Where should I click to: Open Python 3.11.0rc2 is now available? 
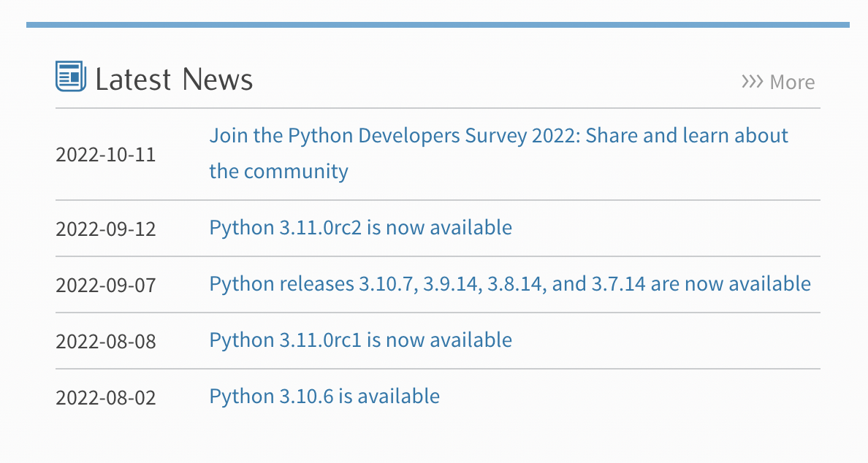(x=360, y=228)
